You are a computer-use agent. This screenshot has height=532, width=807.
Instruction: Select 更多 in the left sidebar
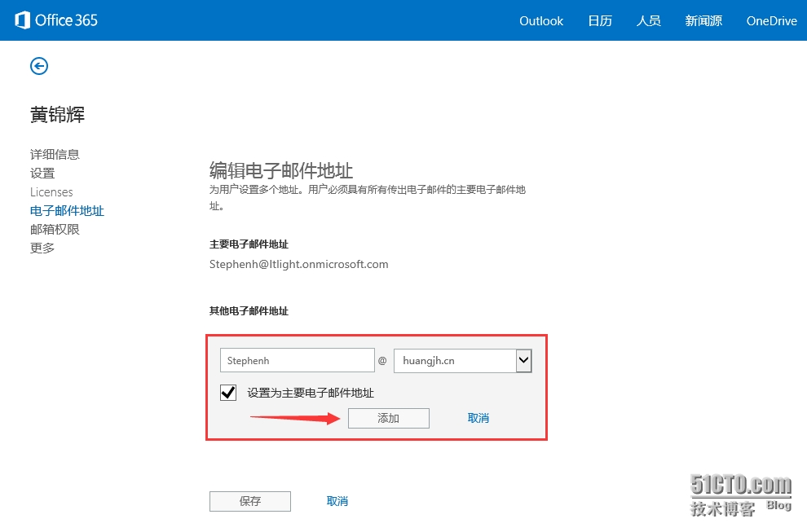tap(42, 248)
